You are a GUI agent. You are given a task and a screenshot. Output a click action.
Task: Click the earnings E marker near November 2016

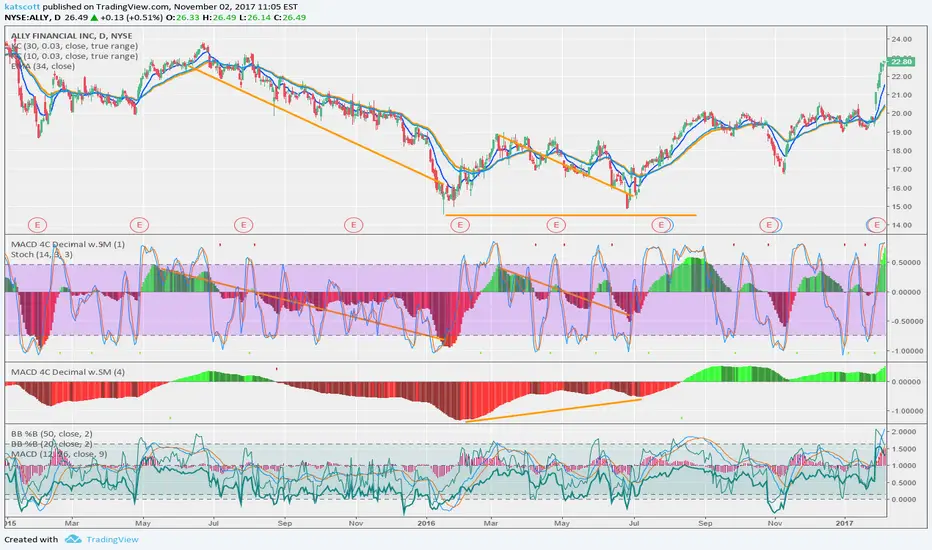769,225
